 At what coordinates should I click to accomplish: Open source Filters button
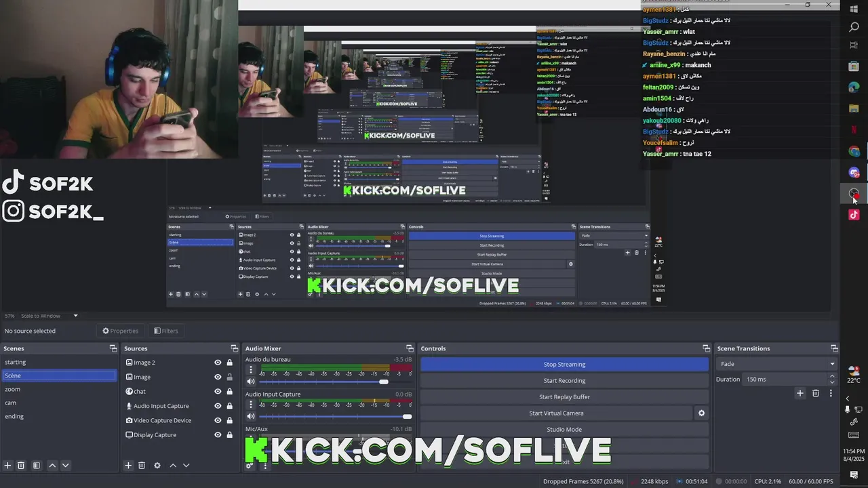click(165, 331)
